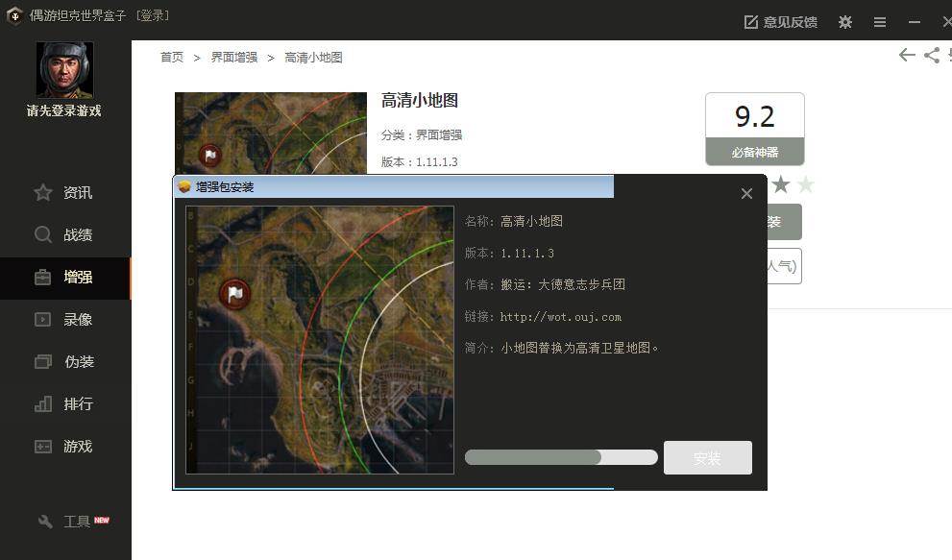Click the share icon at top right

[x=932, y=56]
